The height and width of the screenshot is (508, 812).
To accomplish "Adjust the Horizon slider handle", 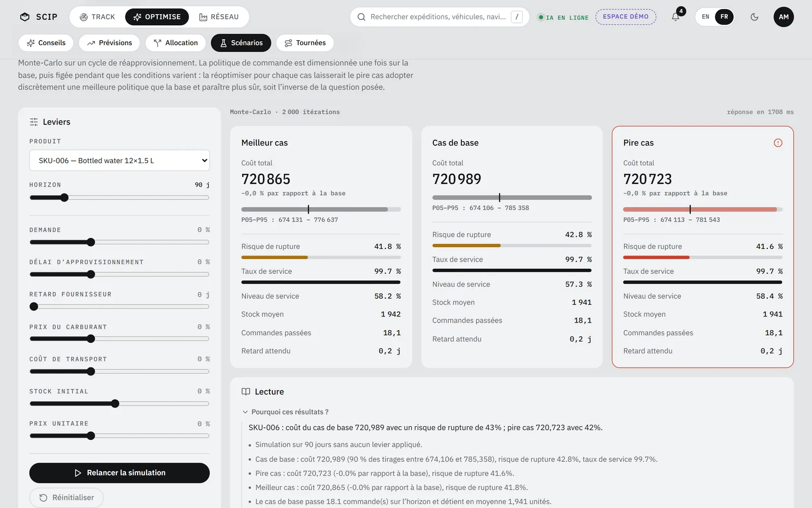I will tap(64, 198).
